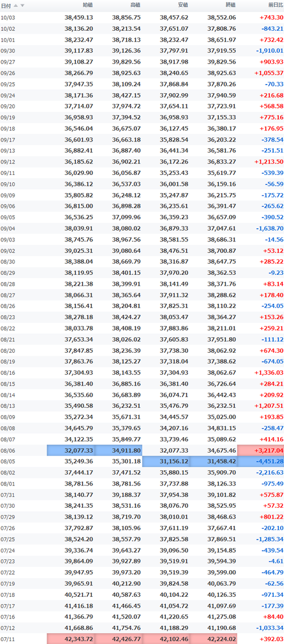284x644 pixels.
Task: Select the 10/03 date cell
Action: (7, 18)
